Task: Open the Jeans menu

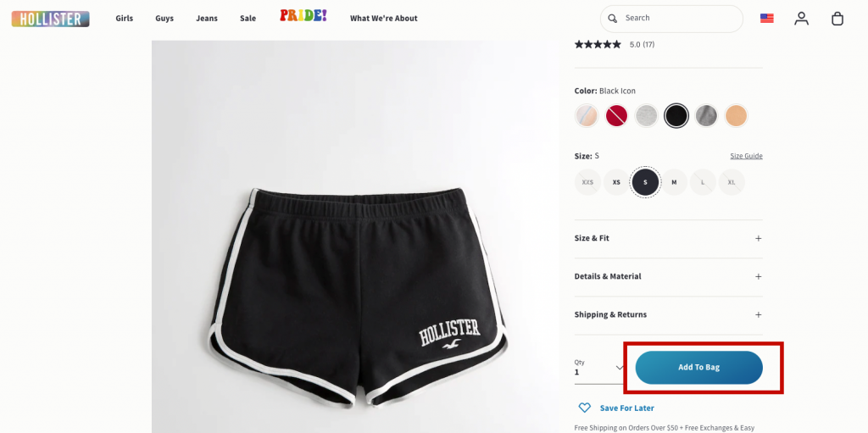Action: click(x=206, y=19)
